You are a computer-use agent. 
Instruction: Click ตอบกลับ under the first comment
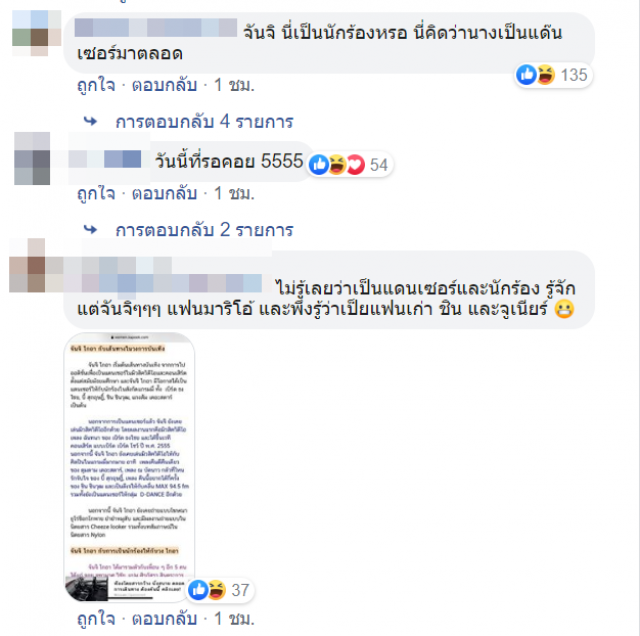pyautogui.click(x=164, y=85)
